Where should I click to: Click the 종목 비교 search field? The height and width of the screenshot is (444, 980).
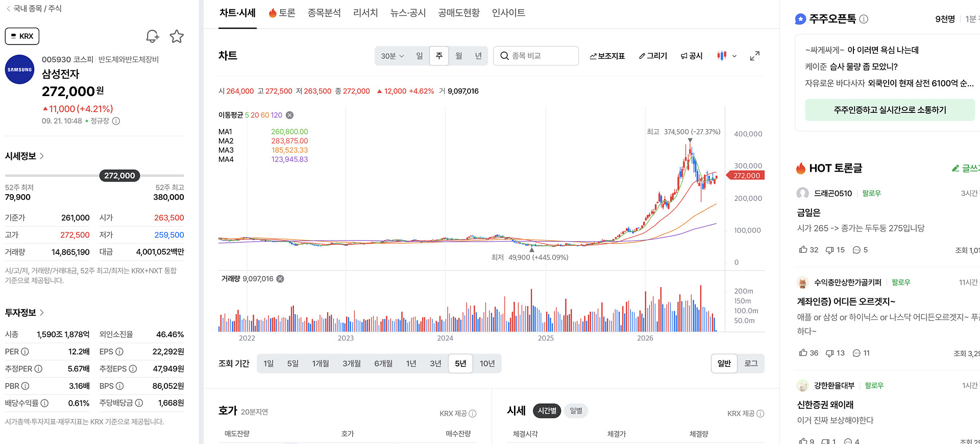(536, 56)
